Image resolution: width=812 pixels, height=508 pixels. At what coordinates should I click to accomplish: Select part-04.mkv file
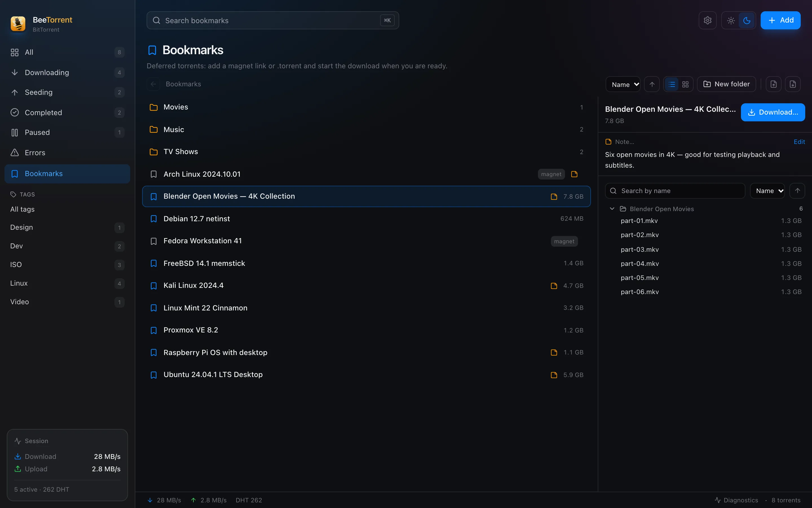click(705, 264)
